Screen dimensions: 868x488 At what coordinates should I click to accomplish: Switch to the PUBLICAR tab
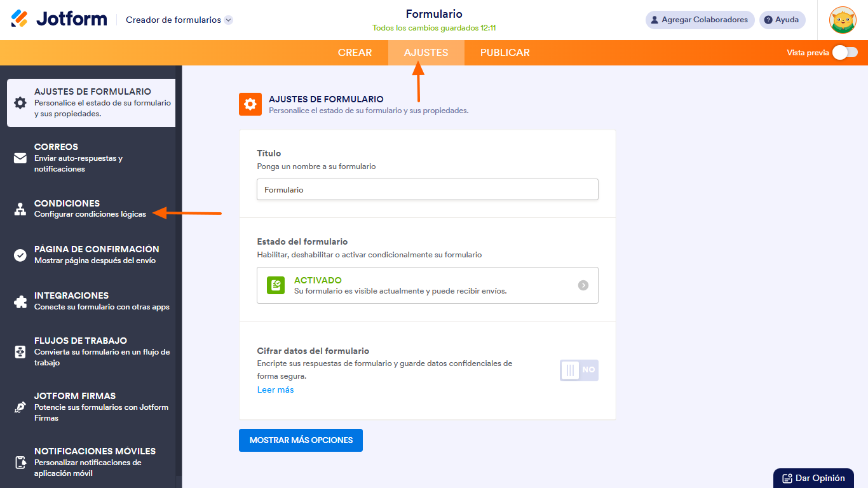505,53
